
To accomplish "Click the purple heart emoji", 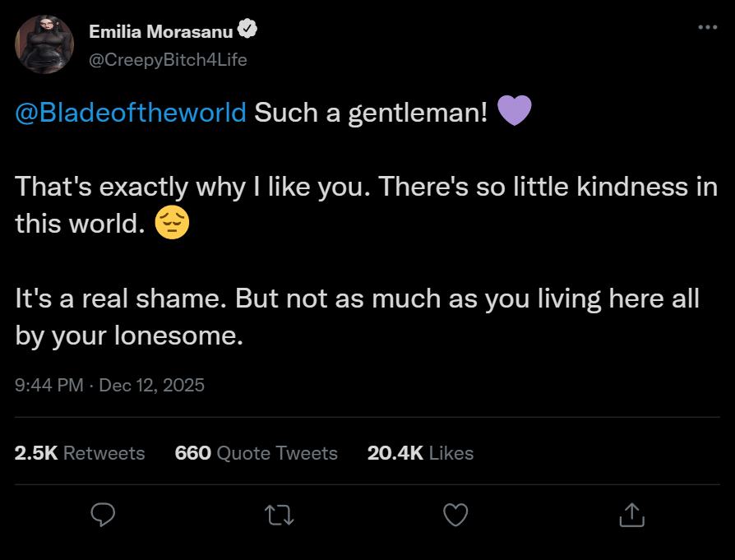I will click(515, 111).
